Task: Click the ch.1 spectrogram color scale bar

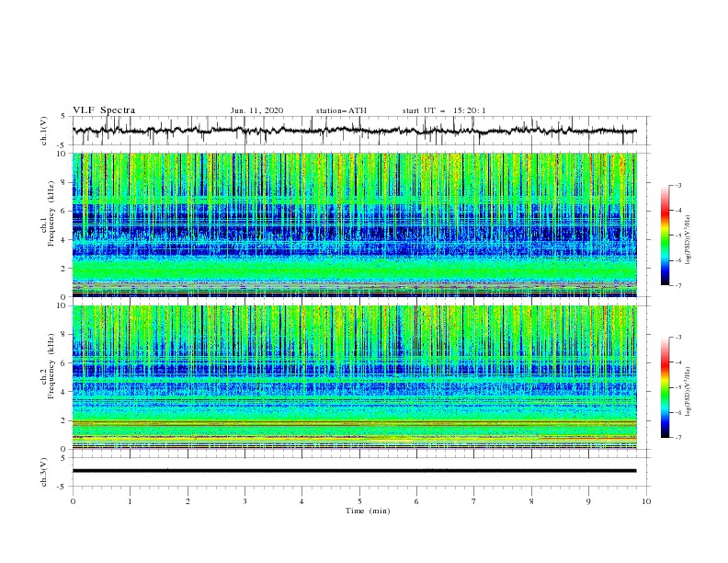Action: click(x=665, y=235)
